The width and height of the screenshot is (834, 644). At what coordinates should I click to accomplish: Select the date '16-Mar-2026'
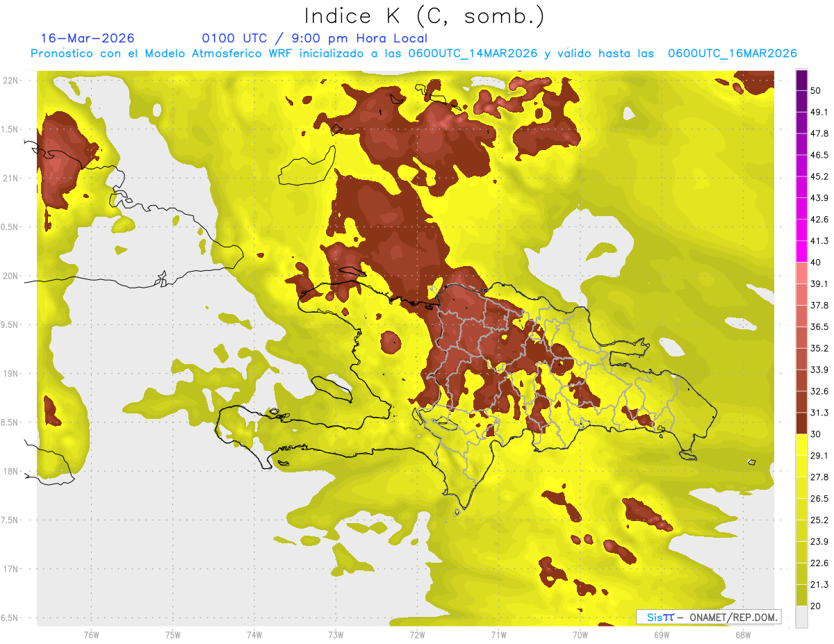click(88, 38)
